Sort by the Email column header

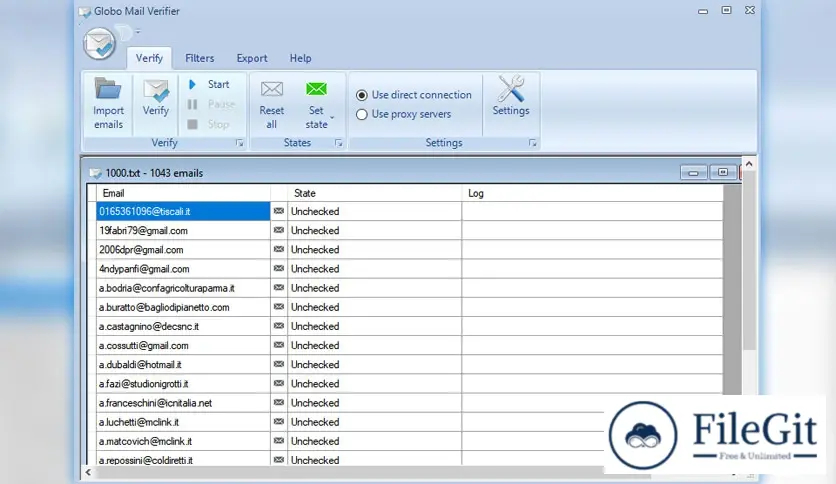coord(183,193)
